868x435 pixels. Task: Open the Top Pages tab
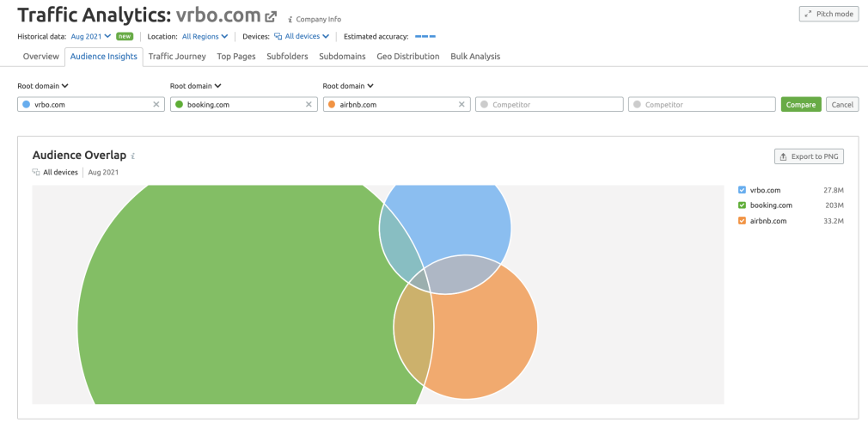click(x=236, y=57)
